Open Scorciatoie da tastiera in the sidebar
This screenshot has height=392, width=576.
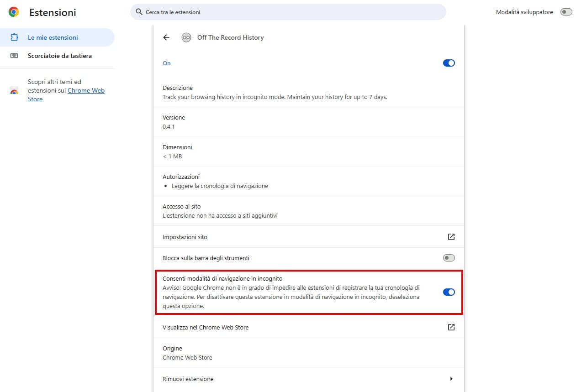point(57,56)
